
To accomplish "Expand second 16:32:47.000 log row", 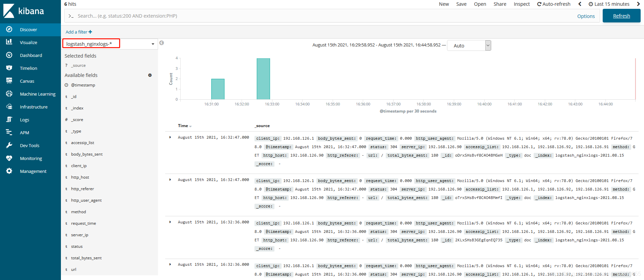I will tap(170, 180).
